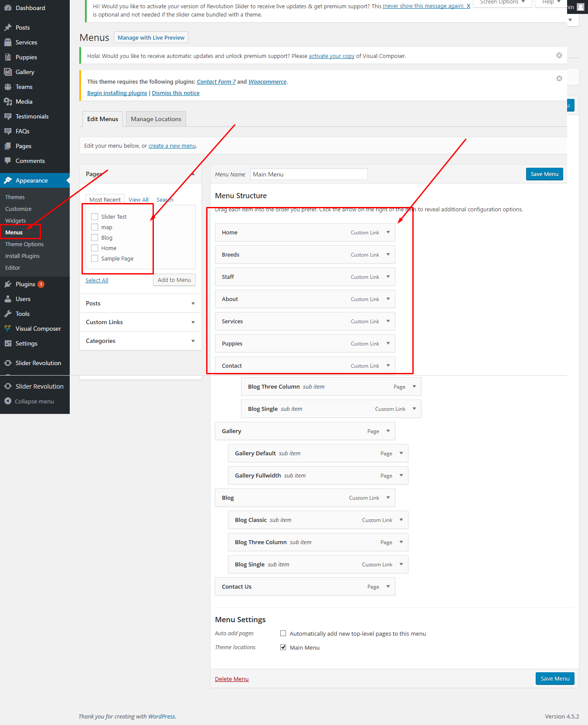The width and height of the screenshot is (588, 725).
Task: Click the Testimonials sidebar icon
Action: [8, 116]
